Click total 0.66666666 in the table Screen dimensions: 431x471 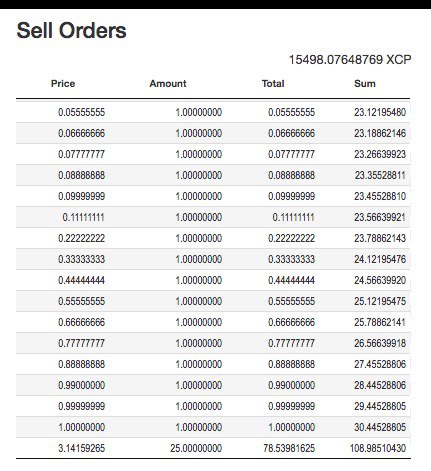(x=291, y=322)
